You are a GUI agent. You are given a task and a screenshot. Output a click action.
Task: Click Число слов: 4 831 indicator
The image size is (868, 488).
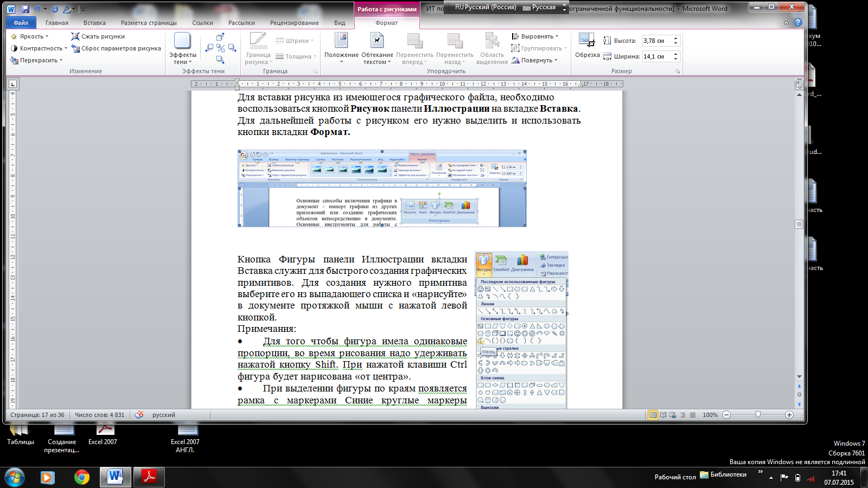click(x=99, y=415)
